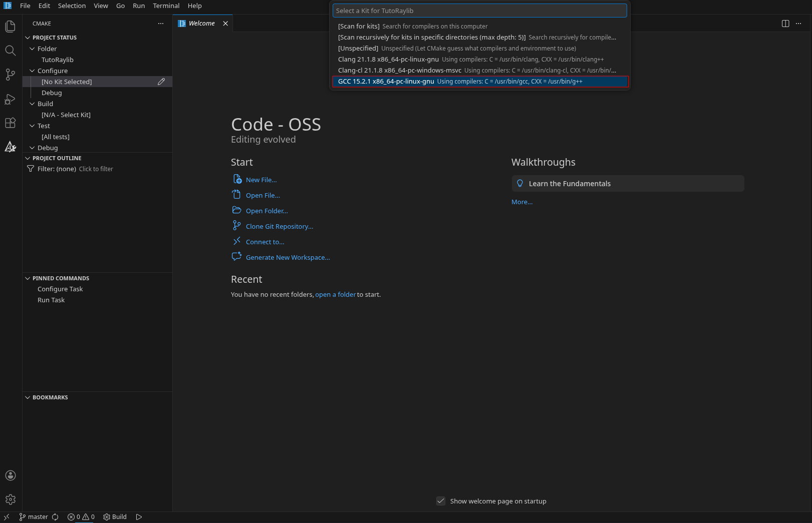Open the Explorer view in activity bar

tap(10, 27)
